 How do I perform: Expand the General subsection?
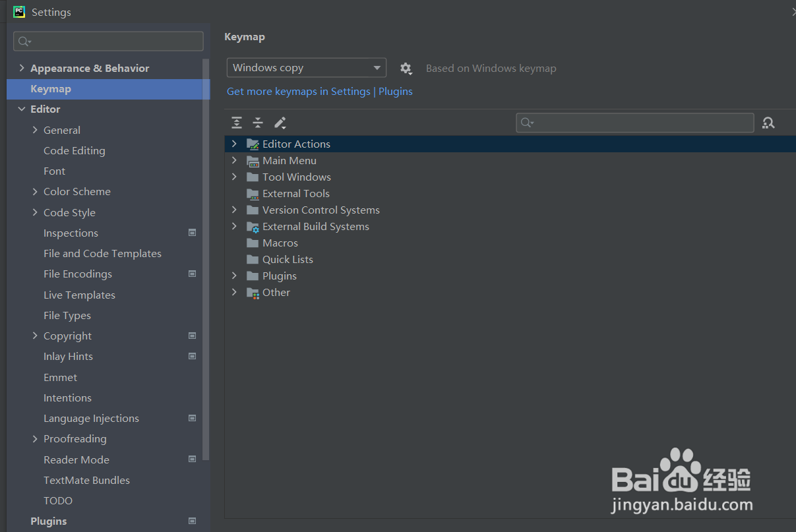[x=35, y=130]
